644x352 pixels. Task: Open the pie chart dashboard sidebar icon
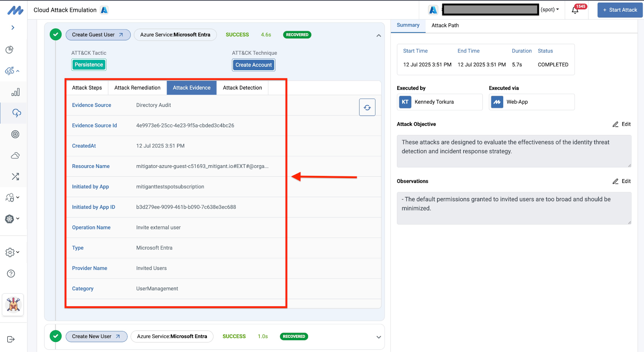10,50
